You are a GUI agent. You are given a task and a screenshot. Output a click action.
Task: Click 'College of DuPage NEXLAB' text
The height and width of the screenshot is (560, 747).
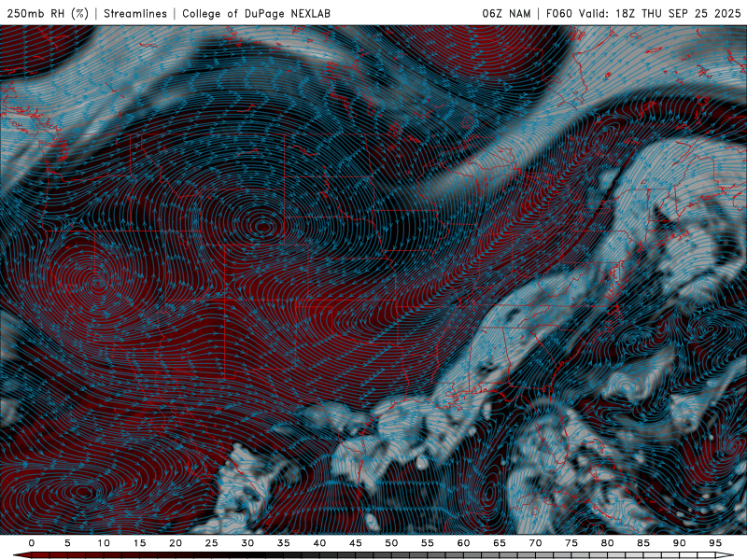[256, 13]
